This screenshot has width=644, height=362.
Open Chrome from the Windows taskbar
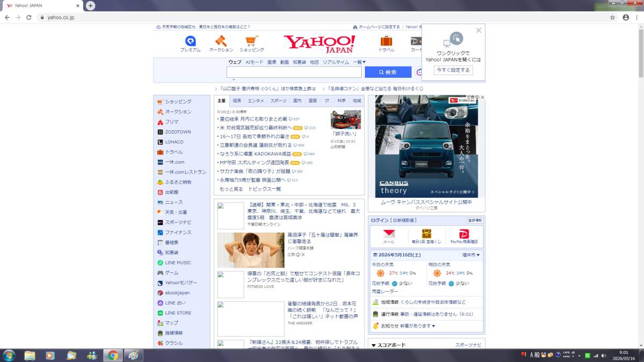(112, 355)
